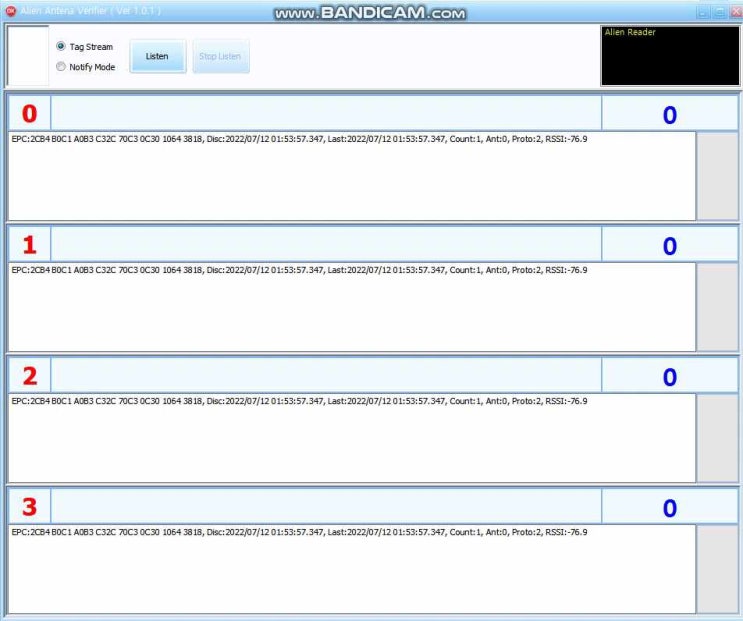Select the Tag Stream radio button

point(61,47)
